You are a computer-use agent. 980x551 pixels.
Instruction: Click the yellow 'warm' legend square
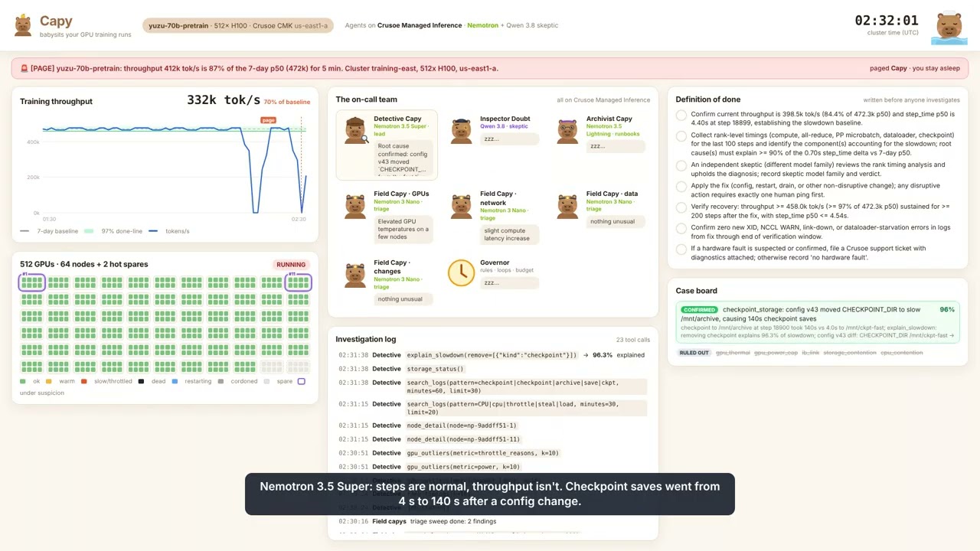tap(49, 381)
